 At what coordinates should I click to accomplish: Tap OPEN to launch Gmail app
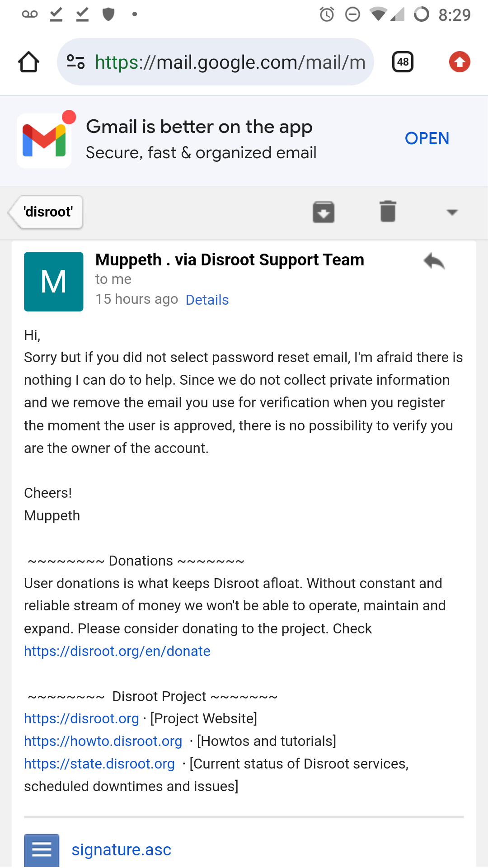coord(427,138)
